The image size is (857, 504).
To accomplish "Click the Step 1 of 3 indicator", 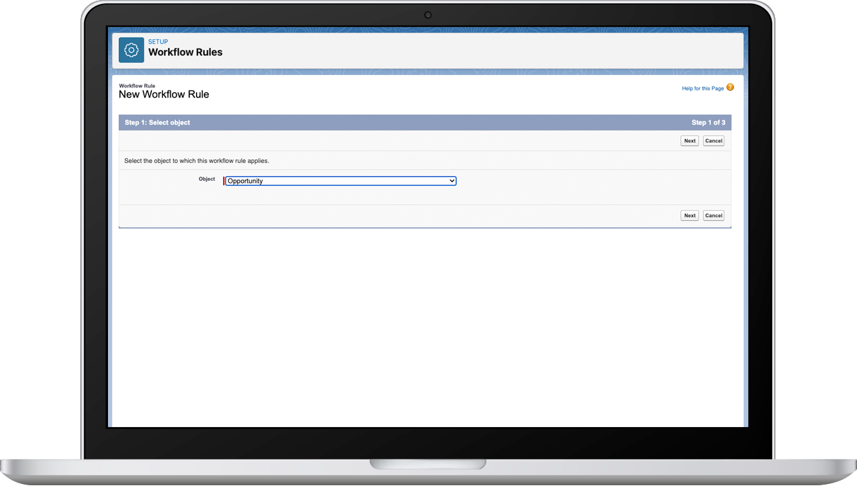I will (x=708, y=122).
